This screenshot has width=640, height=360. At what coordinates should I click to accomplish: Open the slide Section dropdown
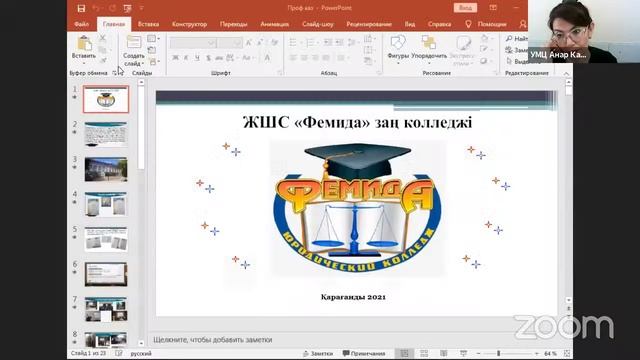point(154,62)
